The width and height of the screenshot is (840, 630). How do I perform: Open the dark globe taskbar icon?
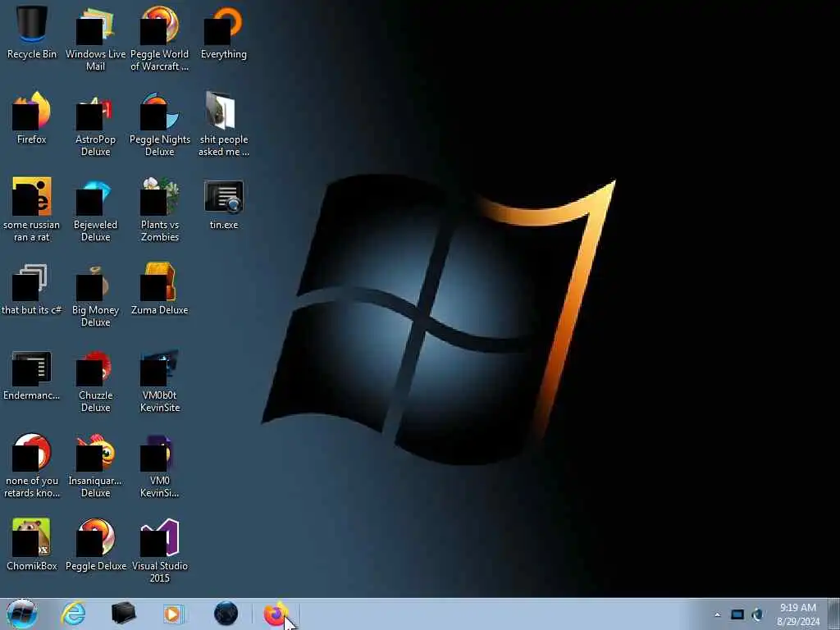(226, 614)
